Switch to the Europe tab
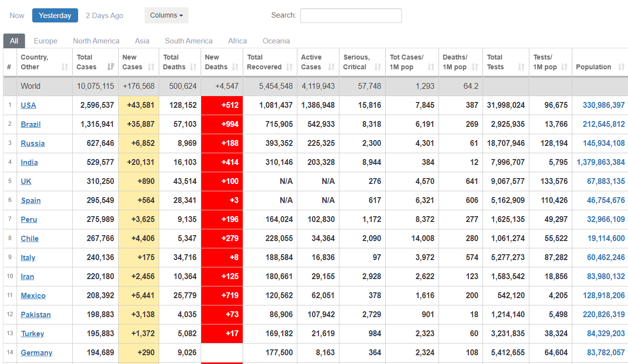 pos(45,41)
